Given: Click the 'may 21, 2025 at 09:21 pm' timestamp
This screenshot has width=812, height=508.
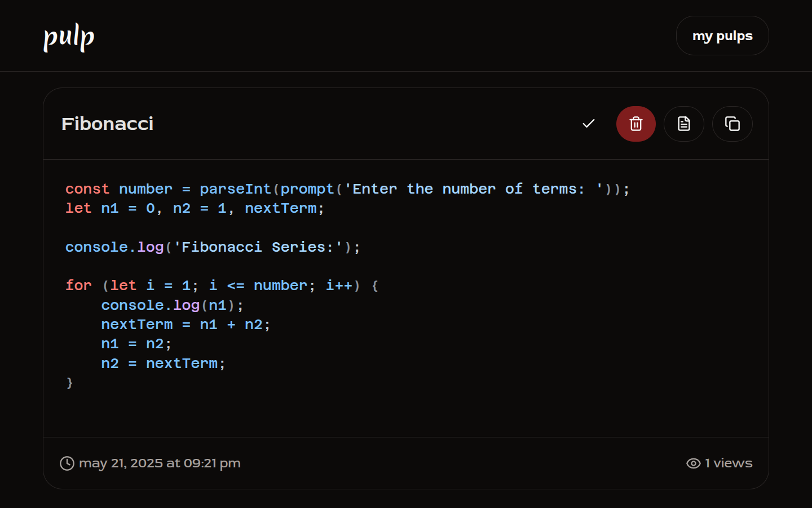Looking at the screenshot, I should pos(160,463).
